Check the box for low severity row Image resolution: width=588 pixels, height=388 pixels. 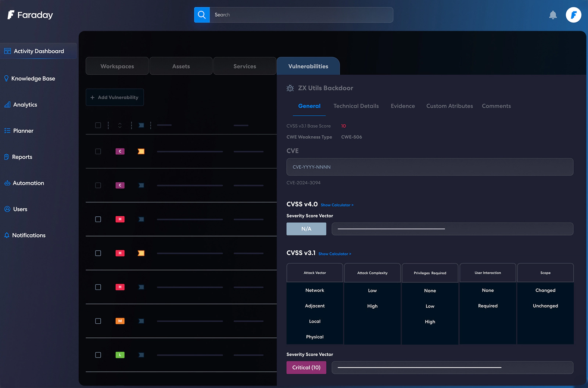98,355
